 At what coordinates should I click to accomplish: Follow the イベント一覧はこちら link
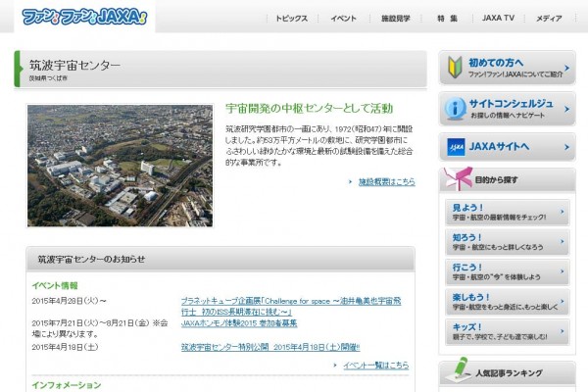(376, 365)
